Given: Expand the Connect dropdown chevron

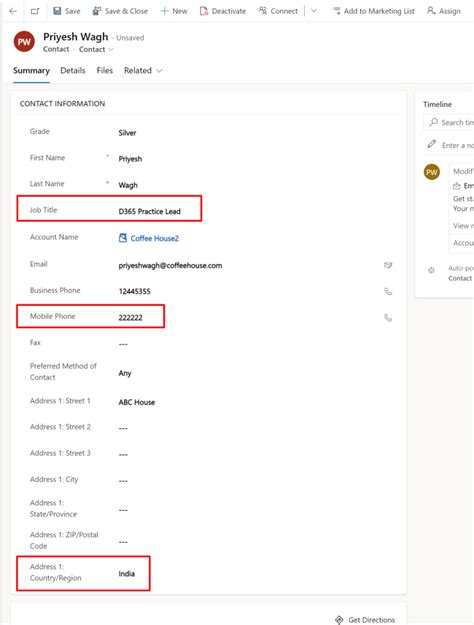Looking at the screenshot, I should pos(314,11).
